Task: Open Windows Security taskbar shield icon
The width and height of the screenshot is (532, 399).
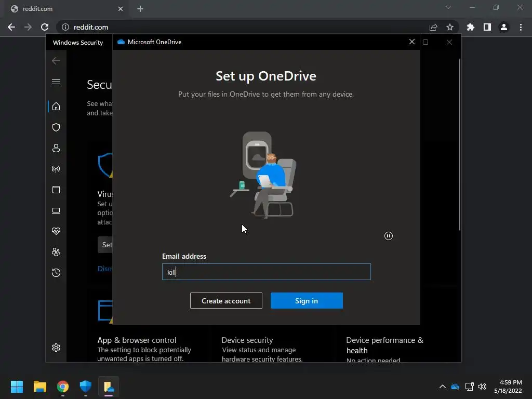Action: point(86,387)
